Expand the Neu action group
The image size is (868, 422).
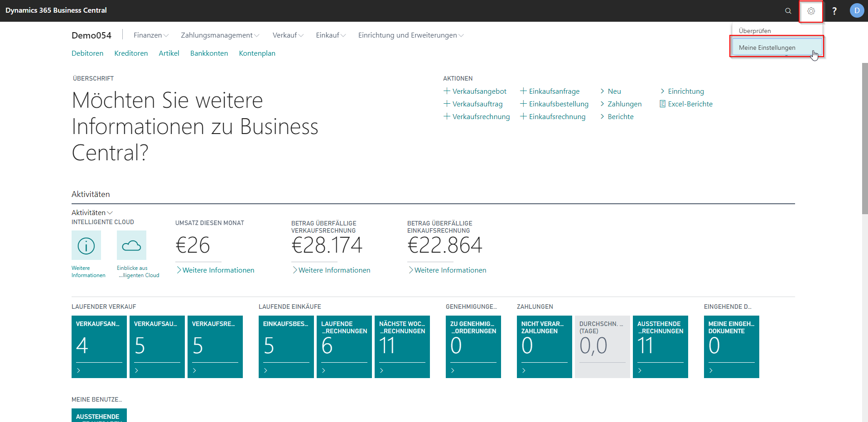point(610,91)
